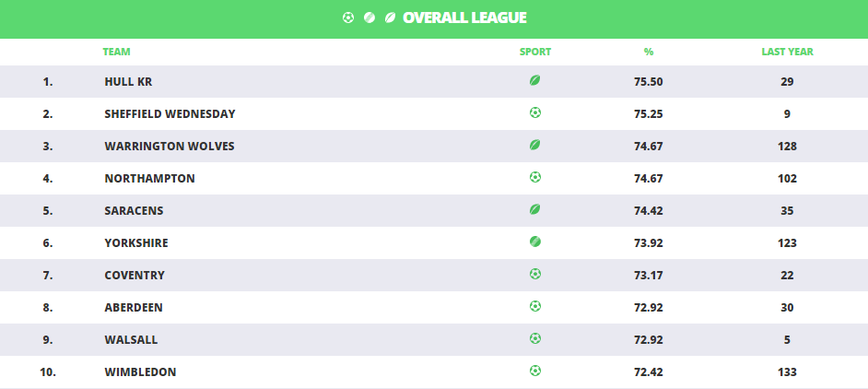Viewport: 868px width, 389px height.
Task: Click the football icon next to Aberdeen
Action: tap(534, 306)
